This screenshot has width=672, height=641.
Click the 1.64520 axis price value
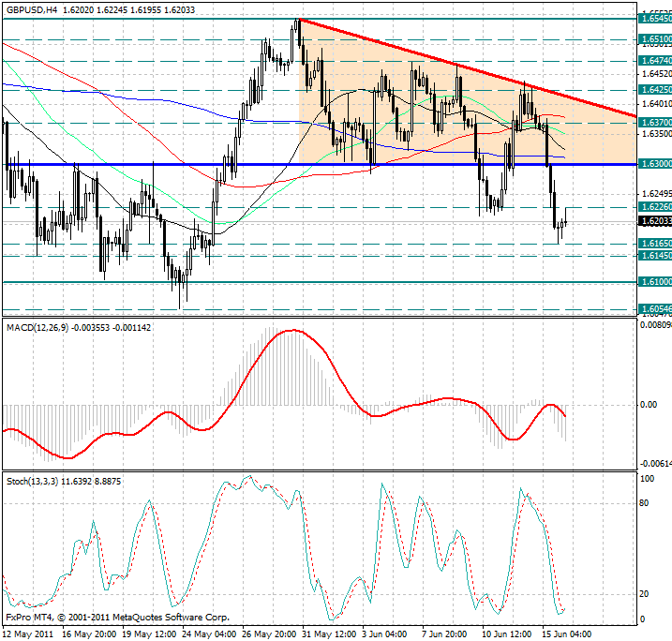657,74
